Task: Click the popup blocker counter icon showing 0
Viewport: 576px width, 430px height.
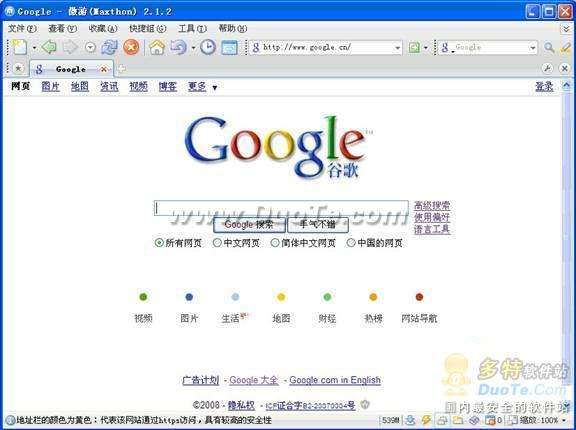Action: coord(493,420)
